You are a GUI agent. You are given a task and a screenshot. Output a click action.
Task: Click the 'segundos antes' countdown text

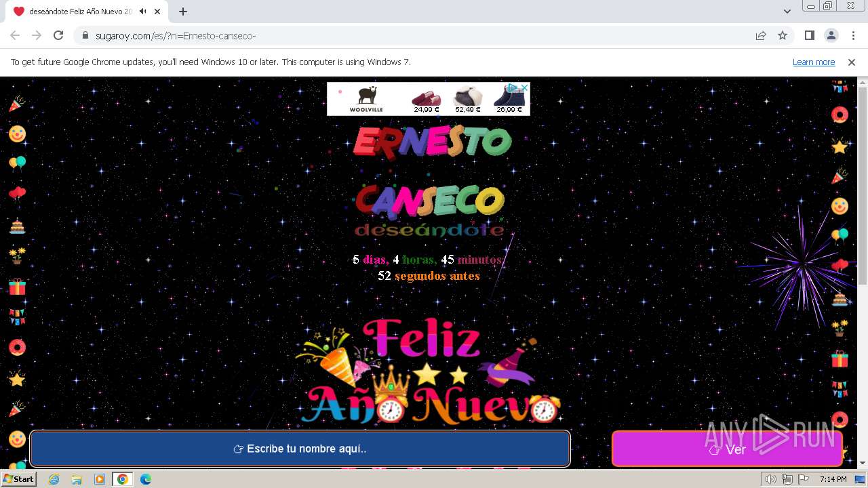pos(437,276)
